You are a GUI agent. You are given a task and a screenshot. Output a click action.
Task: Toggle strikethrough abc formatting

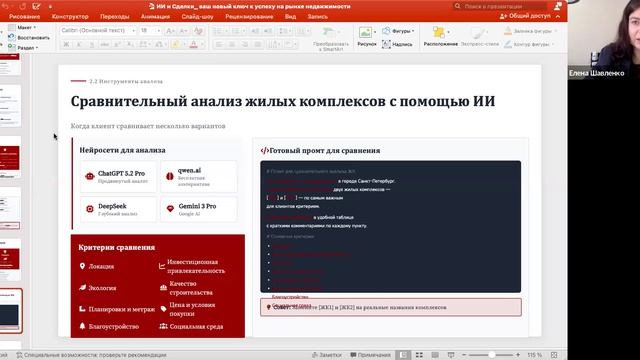point(105,44)
